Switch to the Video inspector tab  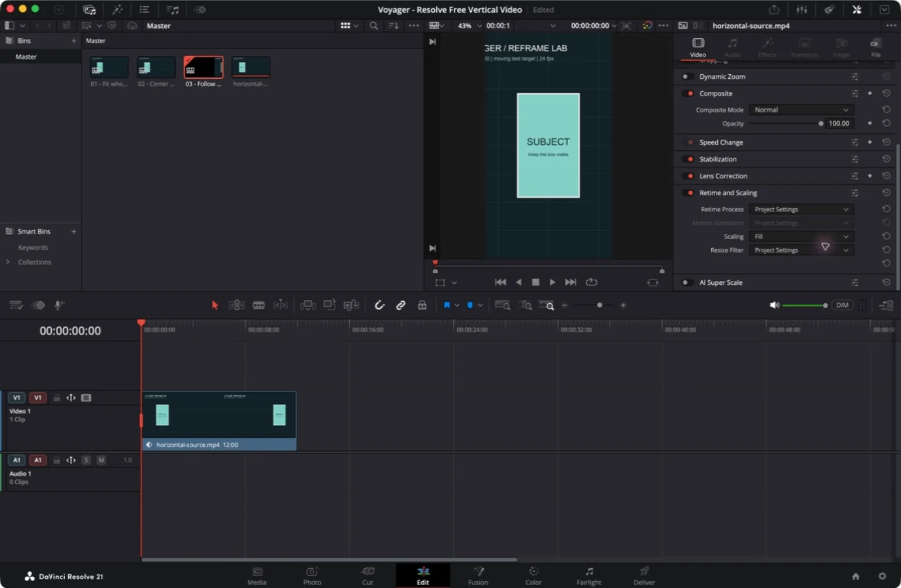pos(698,48)
